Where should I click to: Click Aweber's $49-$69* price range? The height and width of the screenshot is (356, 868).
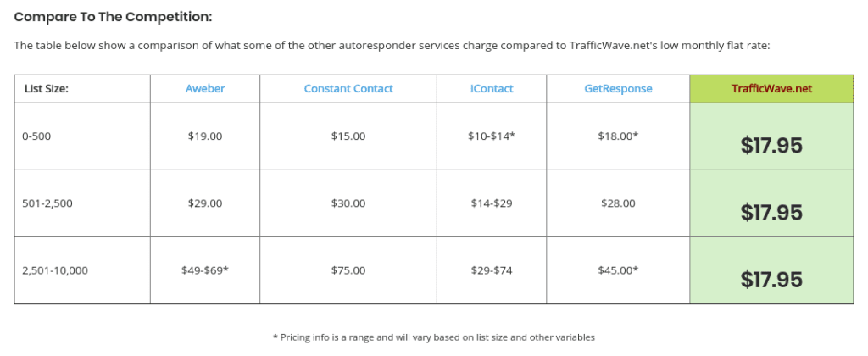205,270
